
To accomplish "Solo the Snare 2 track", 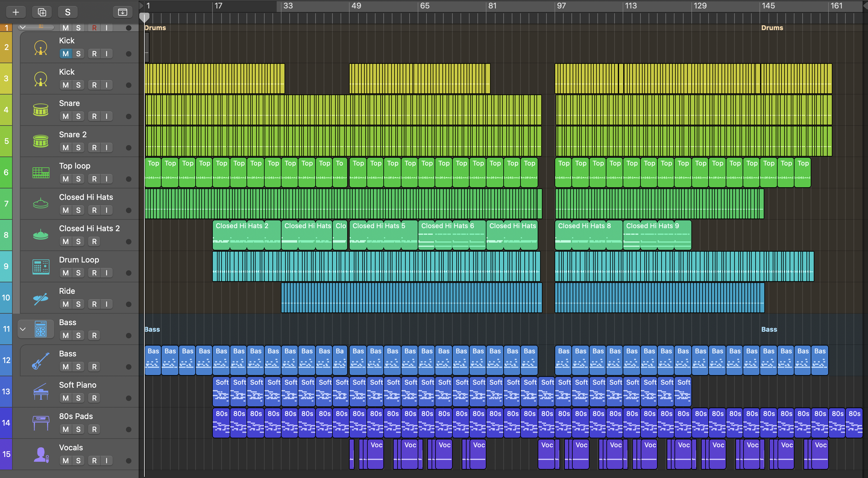I will tap(78, 148).
